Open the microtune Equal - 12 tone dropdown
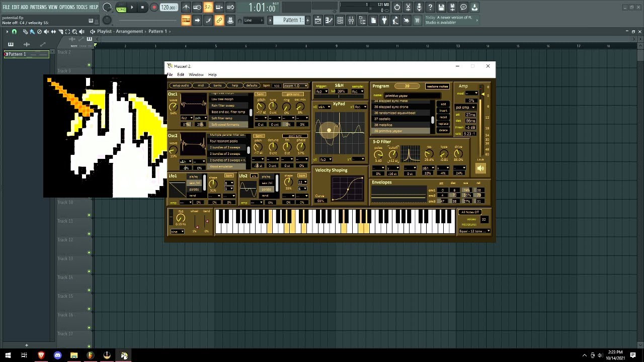The width and height of the screenshot is (644, 362). pos(474,231)
